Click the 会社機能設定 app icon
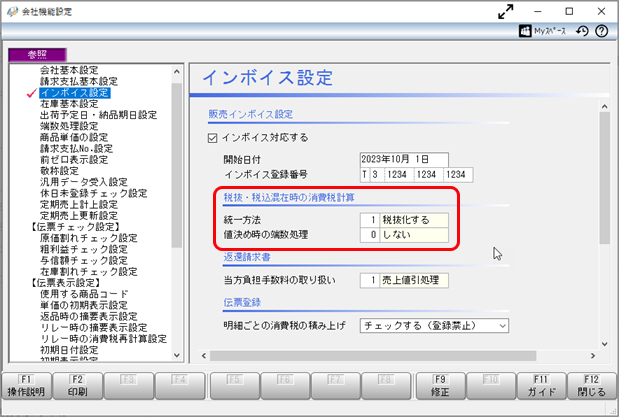The height and width of the screenshot is (417, 619). [x=12, y=11]
